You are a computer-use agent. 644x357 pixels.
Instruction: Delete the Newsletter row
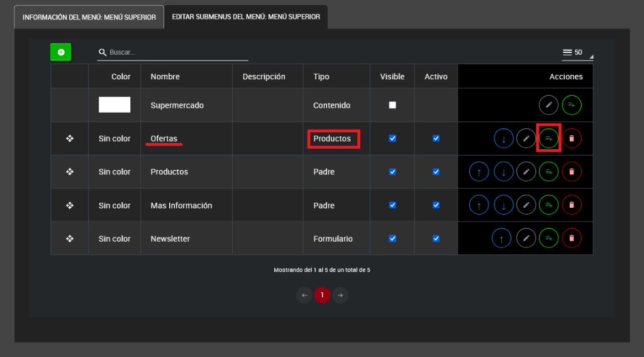(572, 239)
